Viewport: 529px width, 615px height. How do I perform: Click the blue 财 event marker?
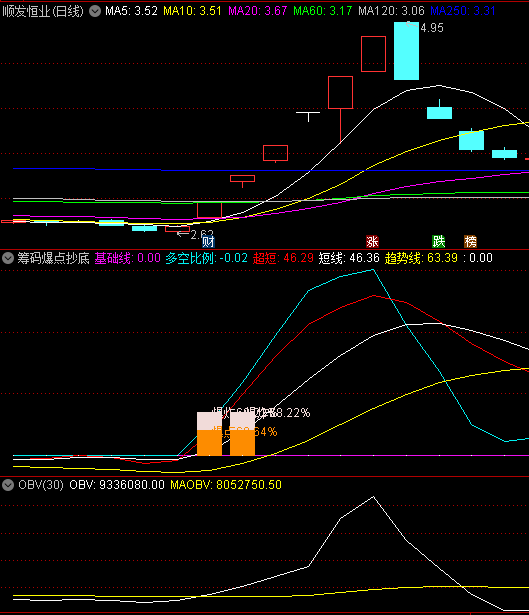tap(209, 242)
